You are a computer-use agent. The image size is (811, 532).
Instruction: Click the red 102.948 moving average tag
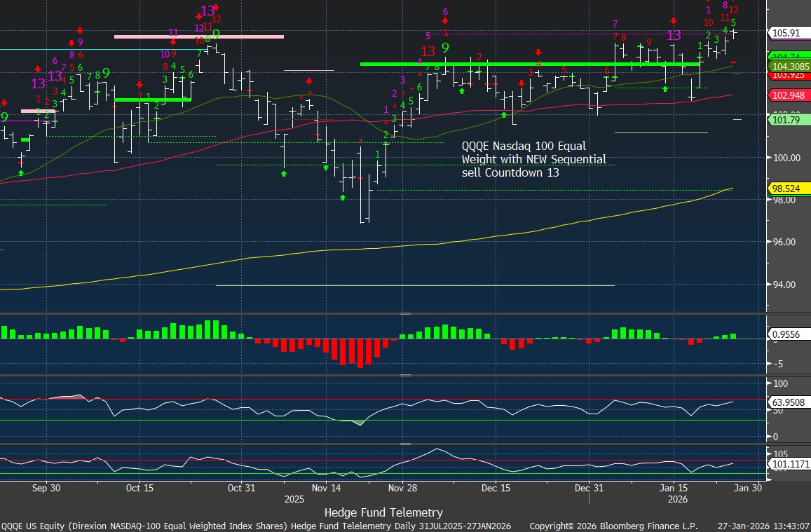[x=784, y=95]
